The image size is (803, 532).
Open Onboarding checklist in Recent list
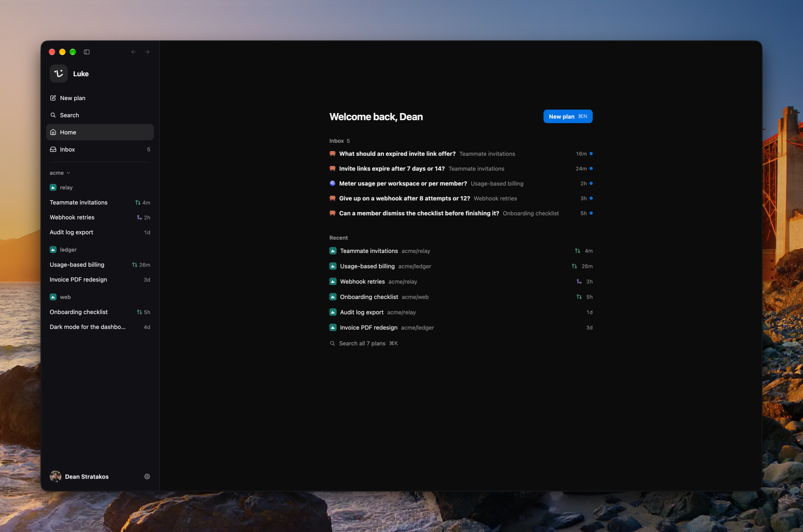coord(461,297)
